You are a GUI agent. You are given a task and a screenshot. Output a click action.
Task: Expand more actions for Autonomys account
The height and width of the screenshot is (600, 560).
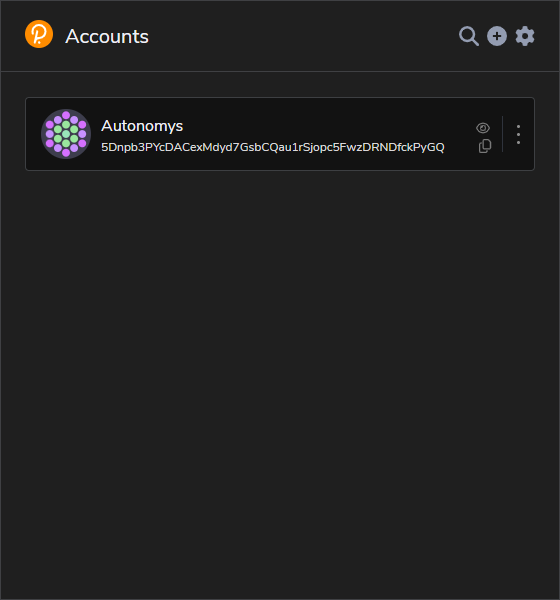click(518, 134)
